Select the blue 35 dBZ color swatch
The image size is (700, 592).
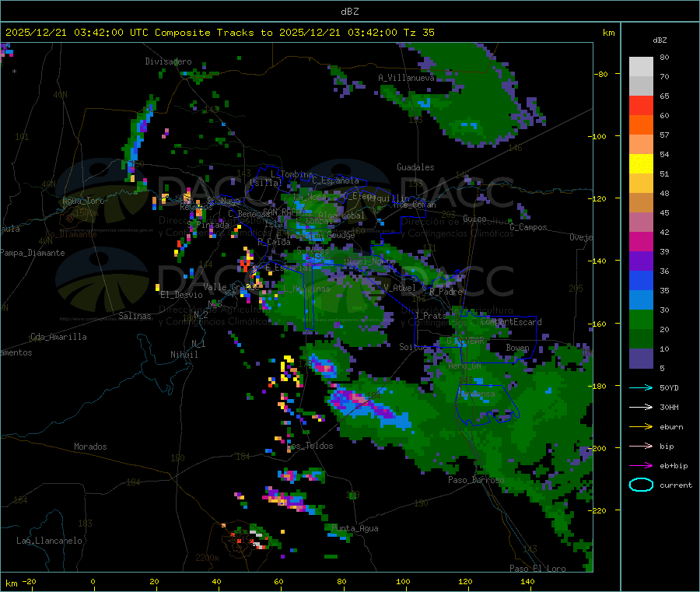[641, 280]
